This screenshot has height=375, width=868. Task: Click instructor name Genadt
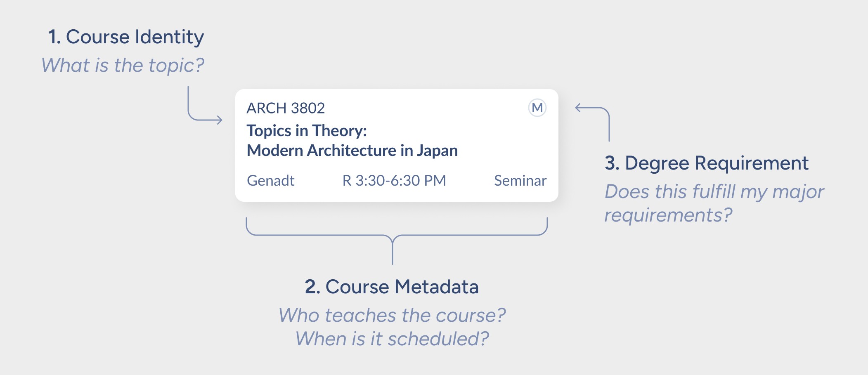pyautogui.click(x=270, y=181)
